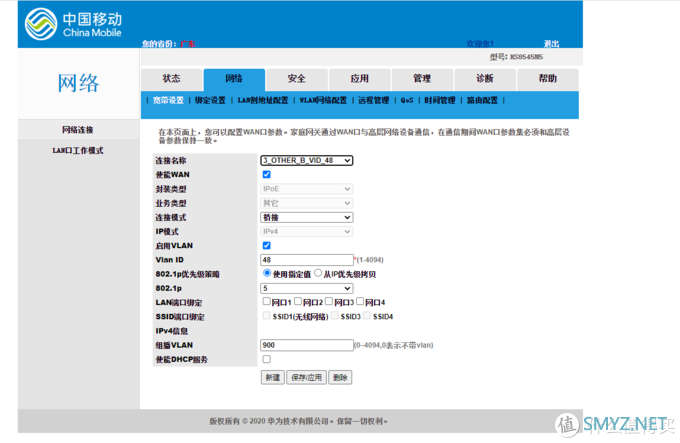The height and width of the screenshot is (443, 680).
Task: Open the 管理 tab
Action: [422, 79]
